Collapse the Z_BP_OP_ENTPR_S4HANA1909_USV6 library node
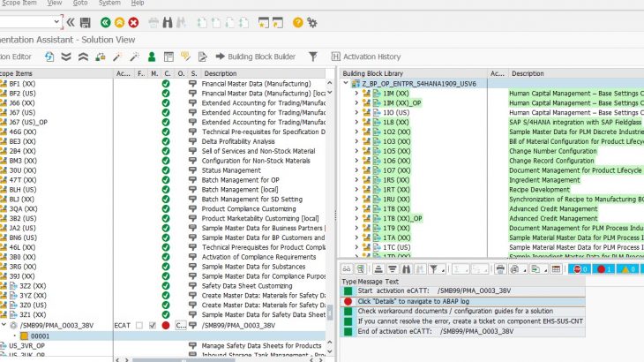 346,83
